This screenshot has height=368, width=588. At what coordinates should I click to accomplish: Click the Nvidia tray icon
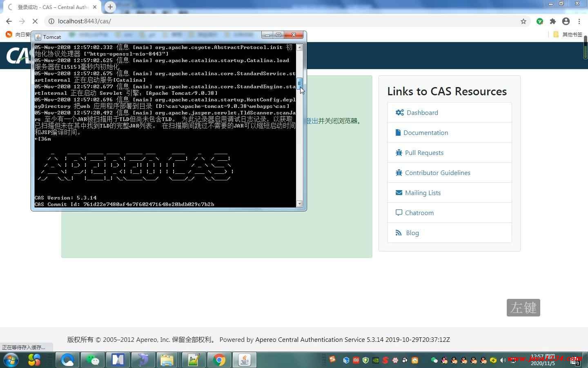click(375, 360)
